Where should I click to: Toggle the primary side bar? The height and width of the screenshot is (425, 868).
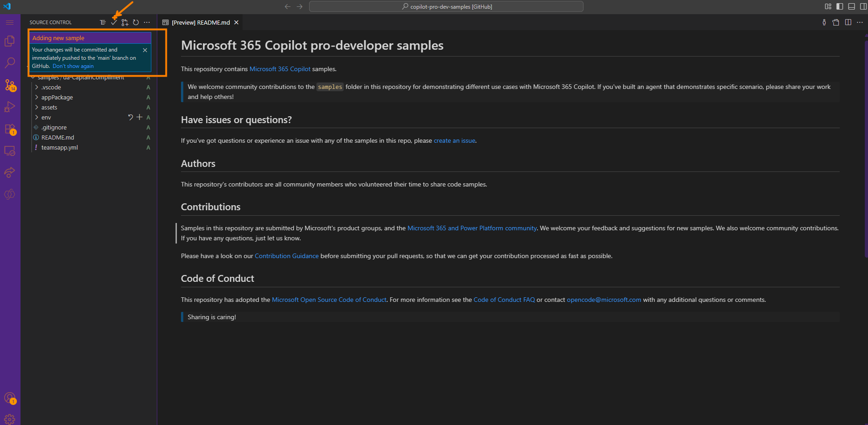pyautogui.click(x=840, y=6)
